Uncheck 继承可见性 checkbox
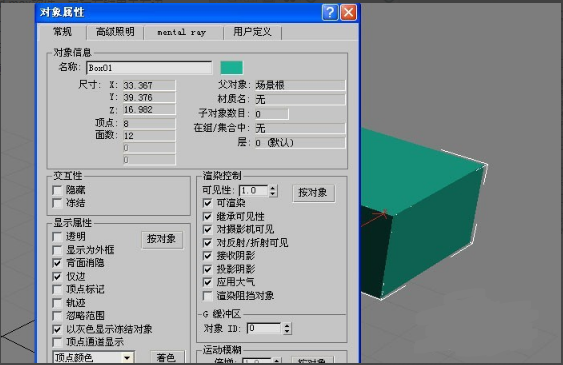Screen dimensions: 563x365 [x=208, y=217]
